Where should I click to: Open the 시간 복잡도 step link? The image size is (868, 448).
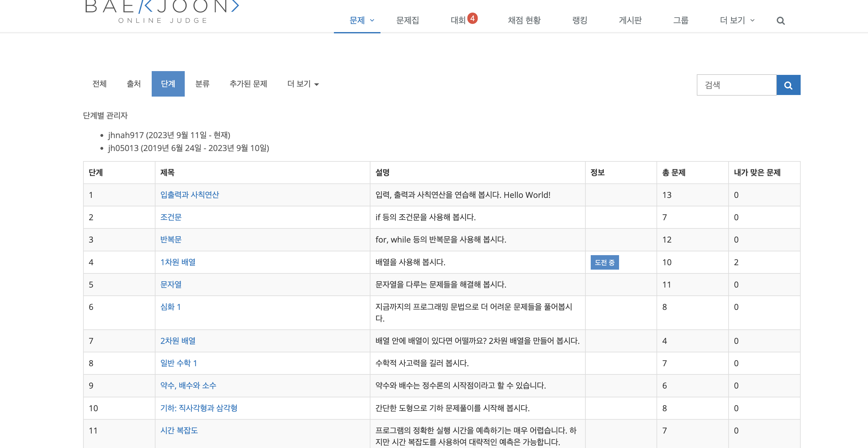pyautogui.click(x=179, y=430)
